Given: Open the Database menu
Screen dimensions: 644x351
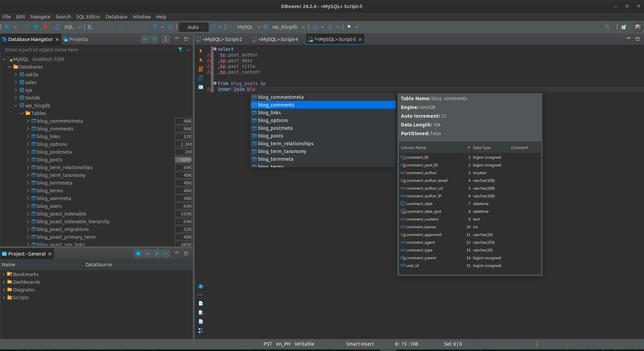Looking at the screenshot, I should [x=116, y=16].
